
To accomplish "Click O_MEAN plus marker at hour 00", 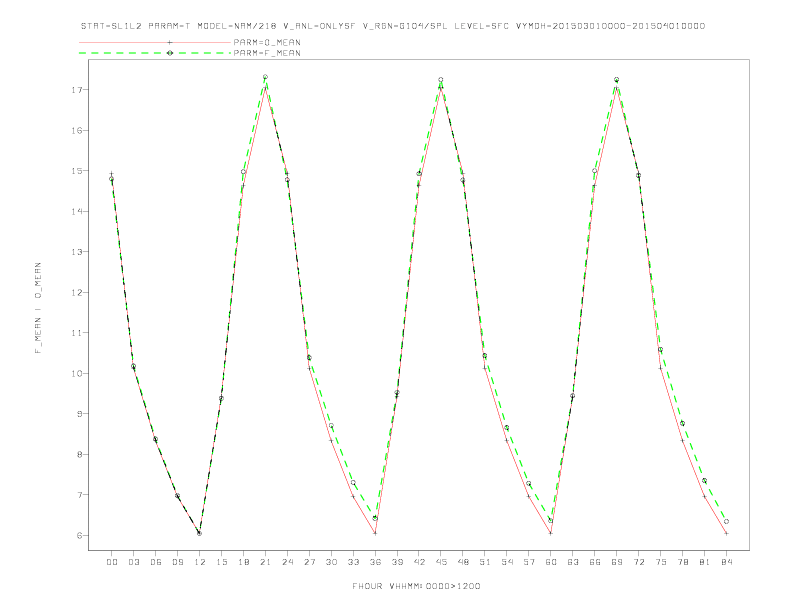I will tap(112, 174).
